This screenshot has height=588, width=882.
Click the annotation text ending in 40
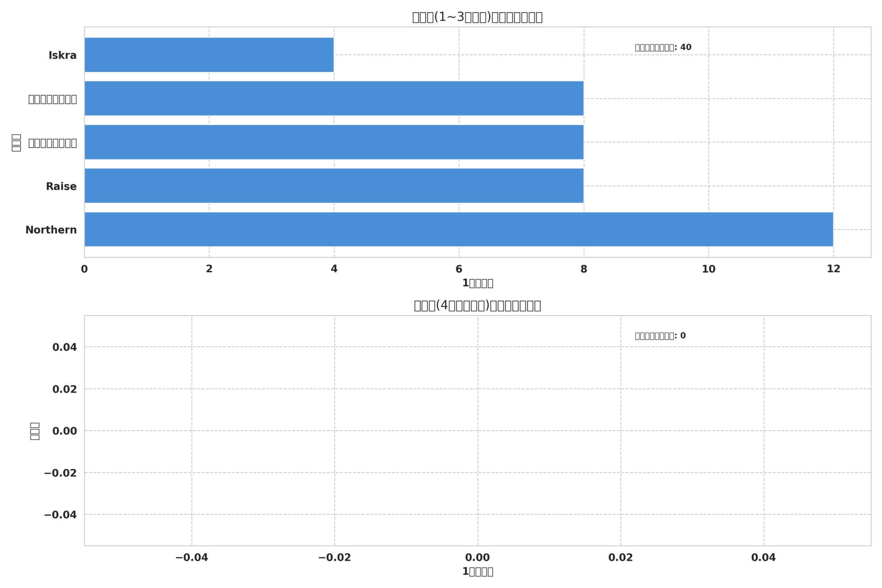pos(663,48)
